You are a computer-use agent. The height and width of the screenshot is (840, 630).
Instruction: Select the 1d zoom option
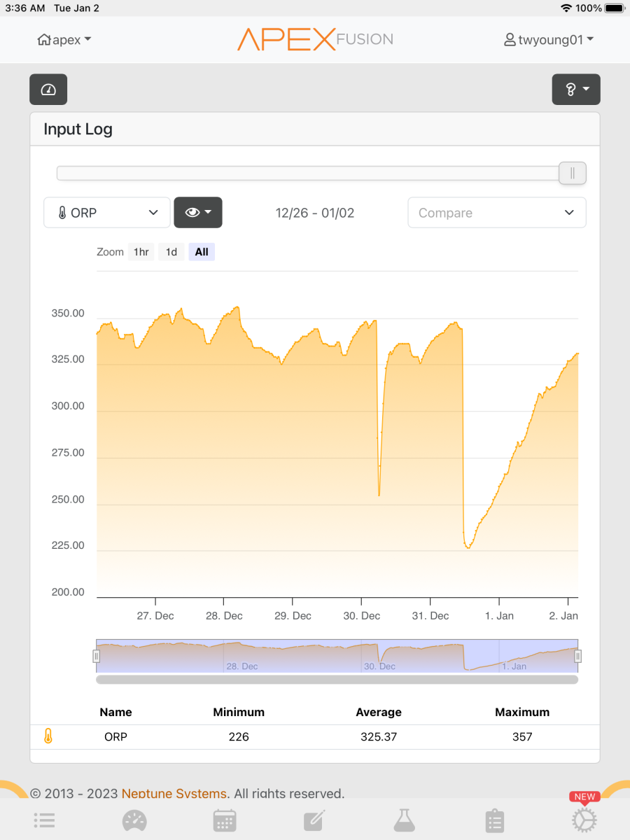(x=171, y=252)
